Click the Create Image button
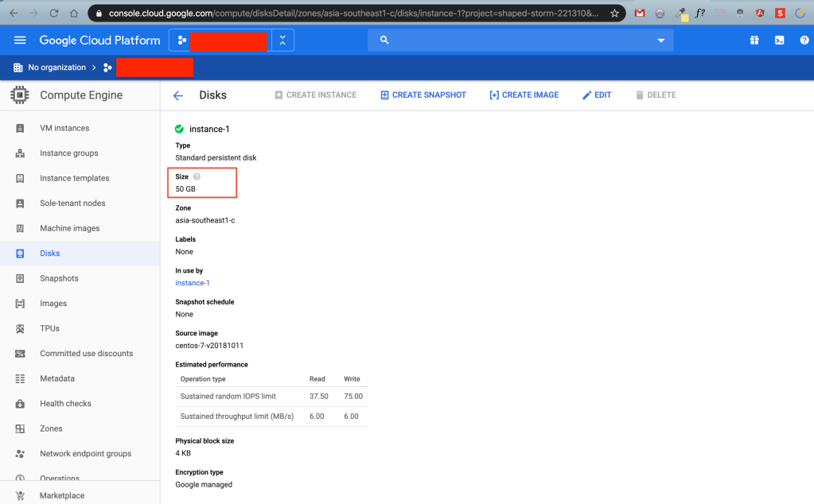The image size is (814, 504). pos(524,95)
